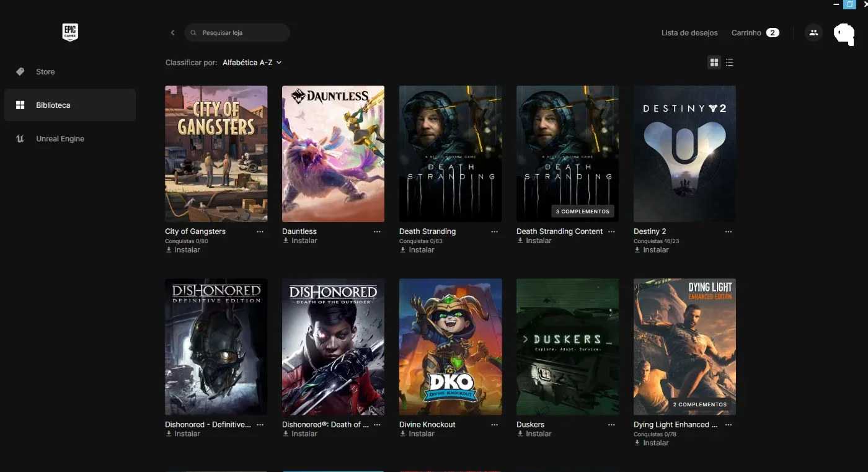The width and height of the screenshot is (868, 472).
Task: Install Divine Knockout
Action: [417, 434]
